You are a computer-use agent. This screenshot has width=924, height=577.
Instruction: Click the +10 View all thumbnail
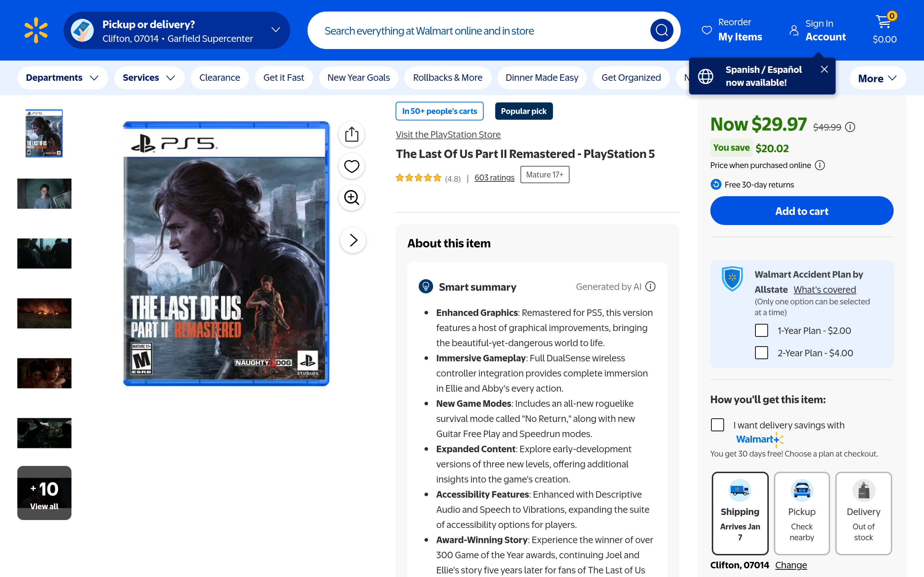44,493
